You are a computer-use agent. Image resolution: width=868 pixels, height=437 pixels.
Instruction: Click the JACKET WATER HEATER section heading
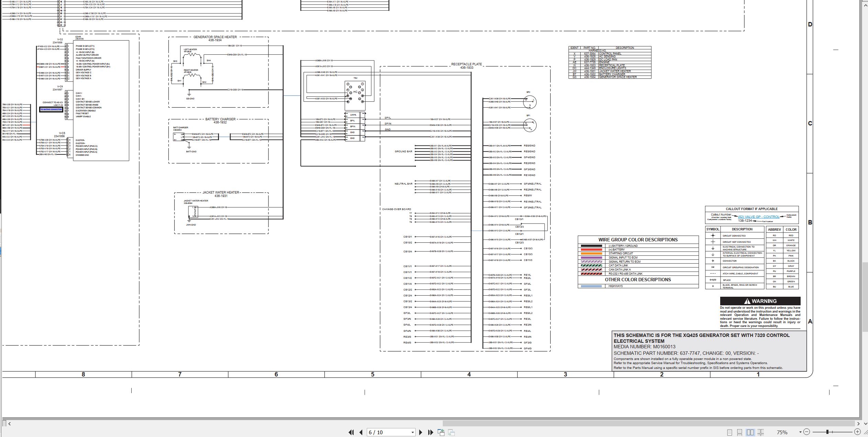[221, 193]
